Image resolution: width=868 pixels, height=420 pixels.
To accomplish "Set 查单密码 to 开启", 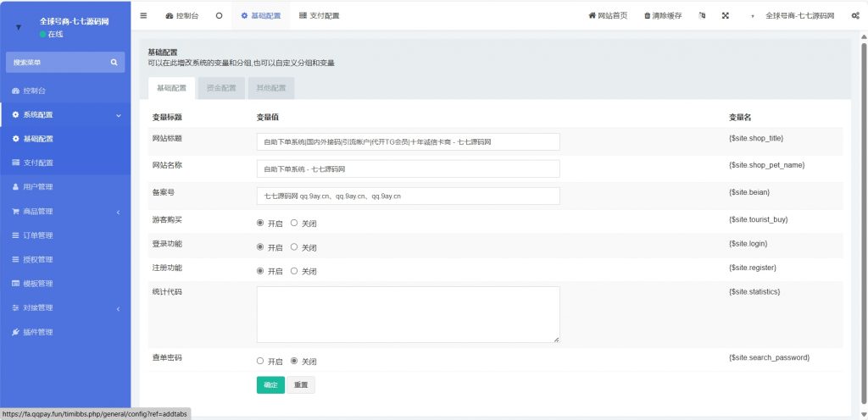I will click(260, 361).
